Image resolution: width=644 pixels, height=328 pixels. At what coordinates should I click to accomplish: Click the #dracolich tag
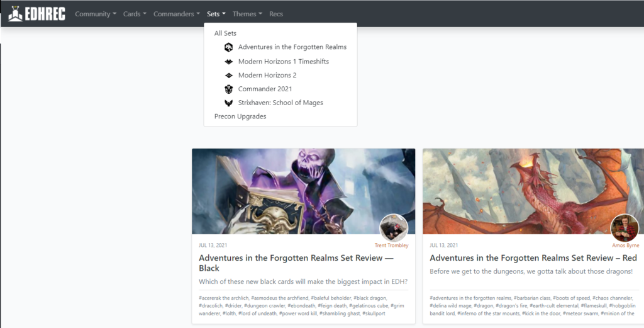211,306
